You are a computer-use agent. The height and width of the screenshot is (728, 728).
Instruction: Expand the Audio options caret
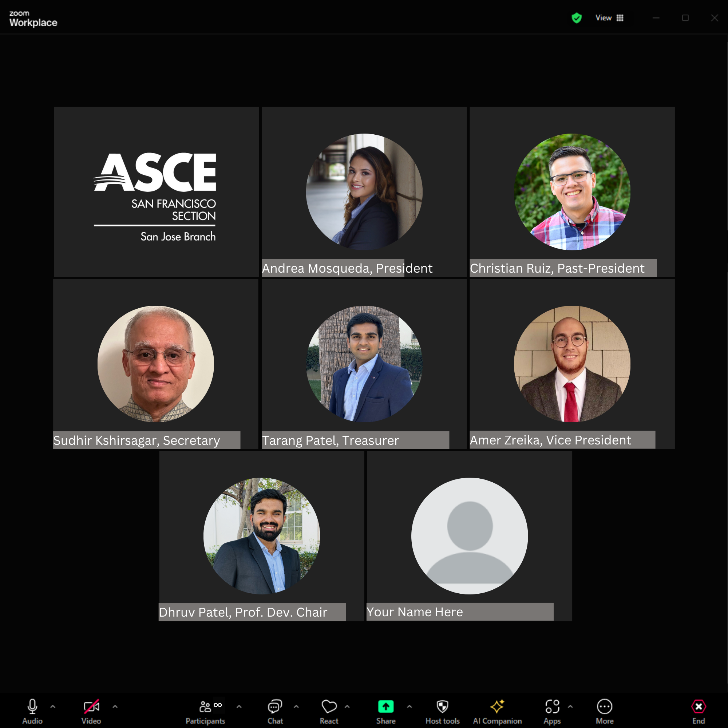click(53, 707)
